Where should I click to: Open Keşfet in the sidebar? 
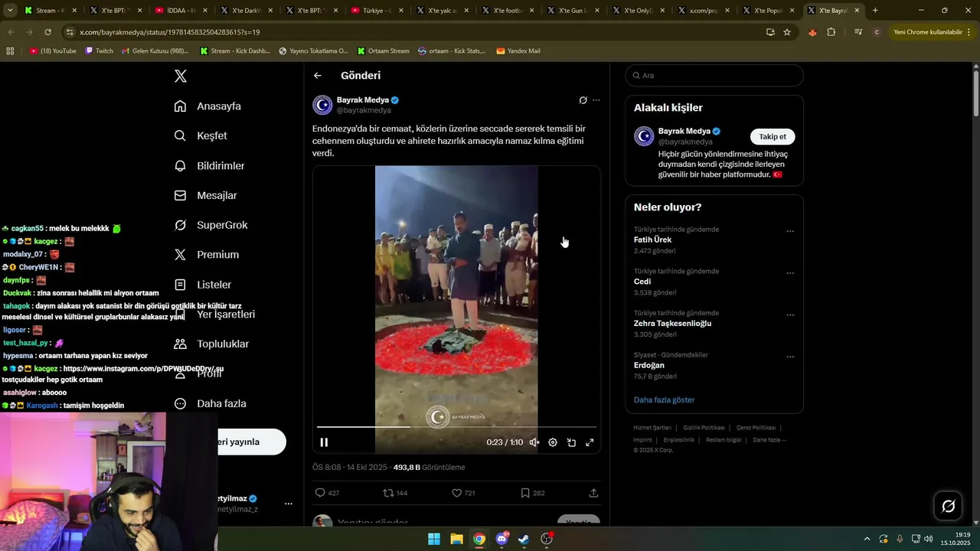coord(201,135)
